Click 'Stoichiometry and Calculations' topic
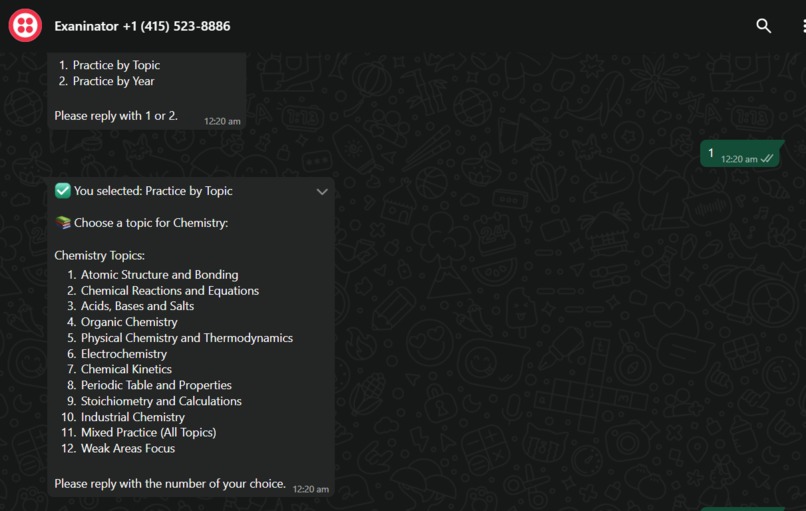 pyautogui.click(x=161, y=401)
